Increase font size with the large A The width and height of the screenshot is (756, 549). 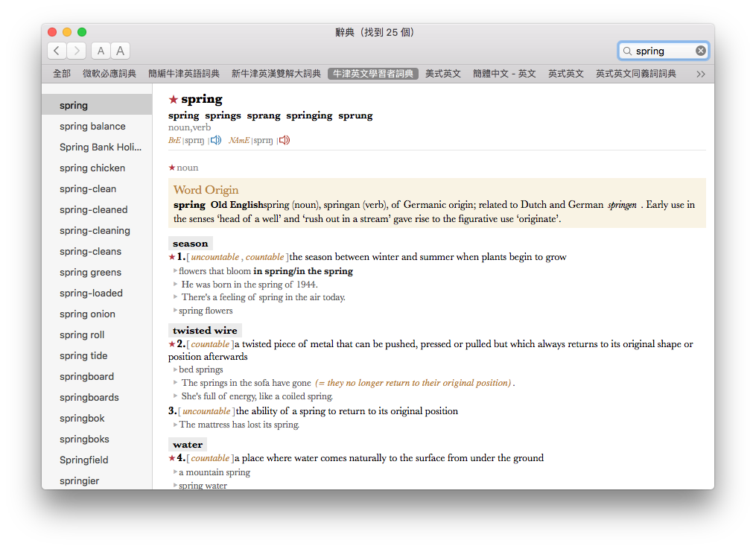click(x=121, y=51)
